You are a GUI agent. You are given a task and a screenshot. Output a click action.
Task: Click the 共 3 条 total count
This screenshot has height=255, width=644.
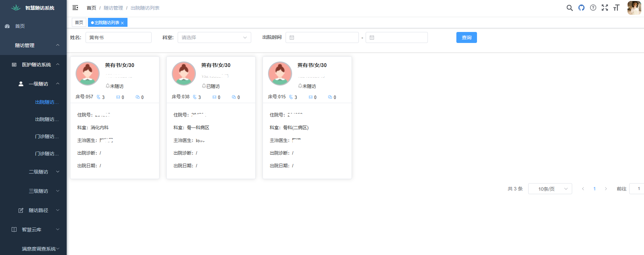[x=515, y=189]
